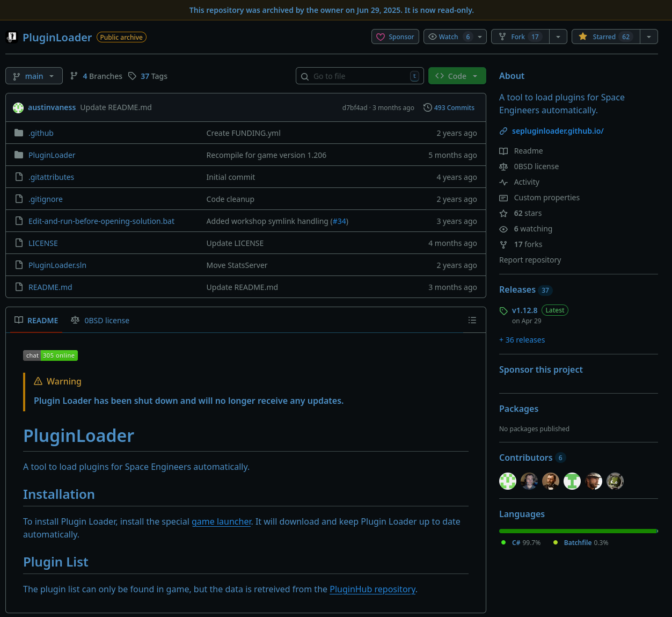The image size is (672, 617).
Task: View the 6 watching link
Action: pyautogui.click(x=533, y=229)
